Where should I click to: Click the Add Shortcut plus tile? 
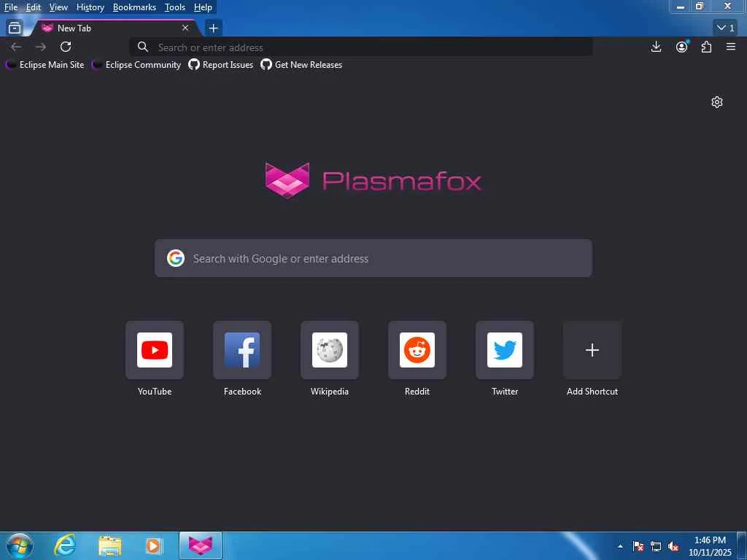(592, 350)
